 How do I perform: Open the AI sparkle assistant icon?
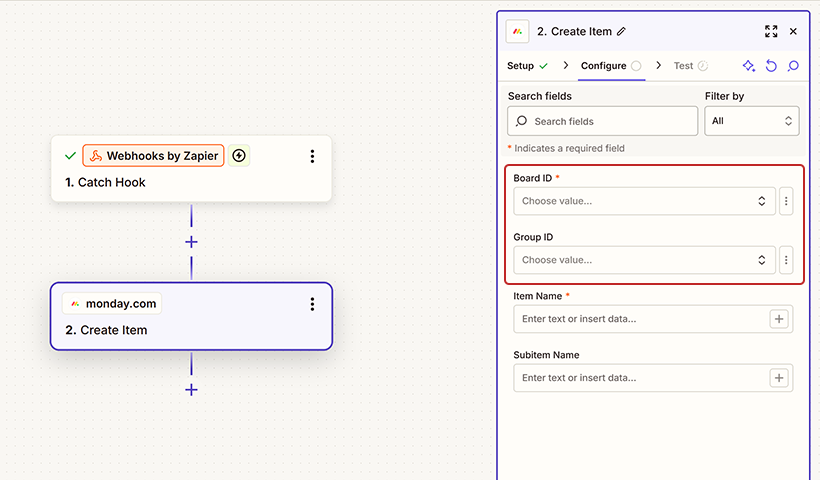point(748,66)
